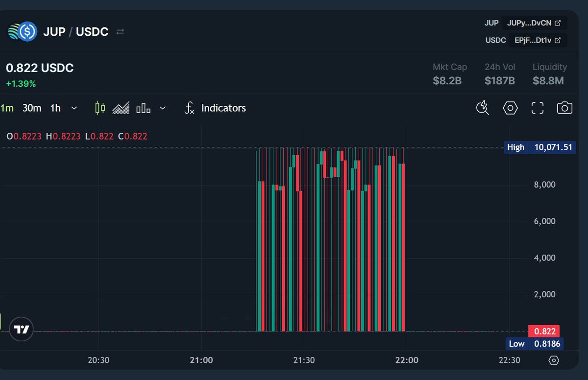
Task: Open the chart type dropdown chevron
Action: (162, 108)
